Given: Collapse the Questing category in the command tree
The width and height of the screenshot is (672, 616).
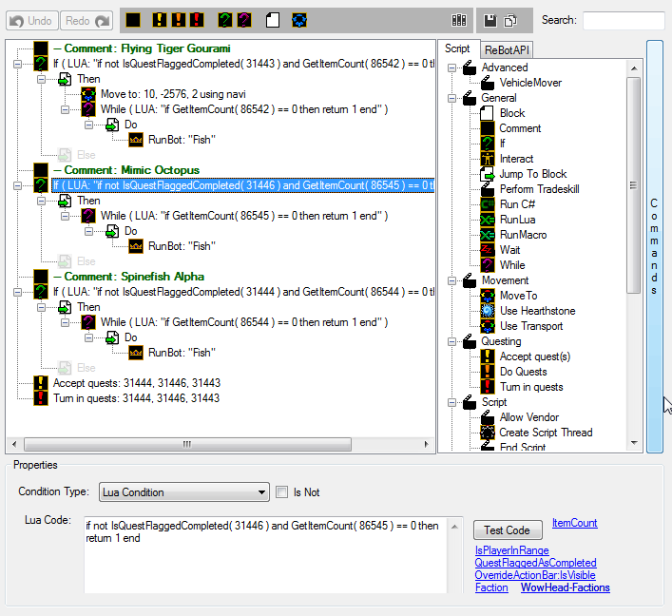Looking at the screenshot, I should pos(452,341).
